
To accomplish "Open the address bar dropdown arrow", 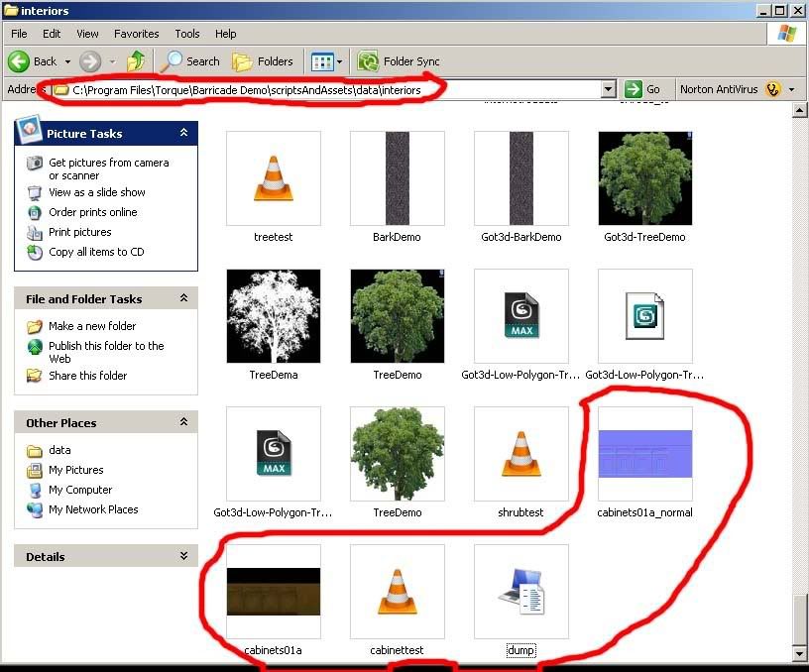I will coord(609,89).
